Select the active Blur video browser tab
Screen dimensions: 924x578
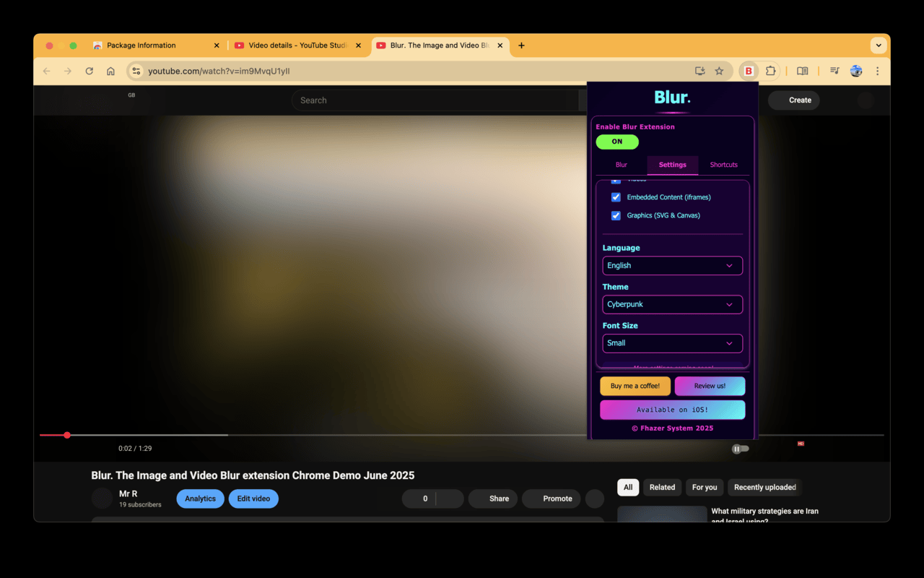(x=440, y=46)
